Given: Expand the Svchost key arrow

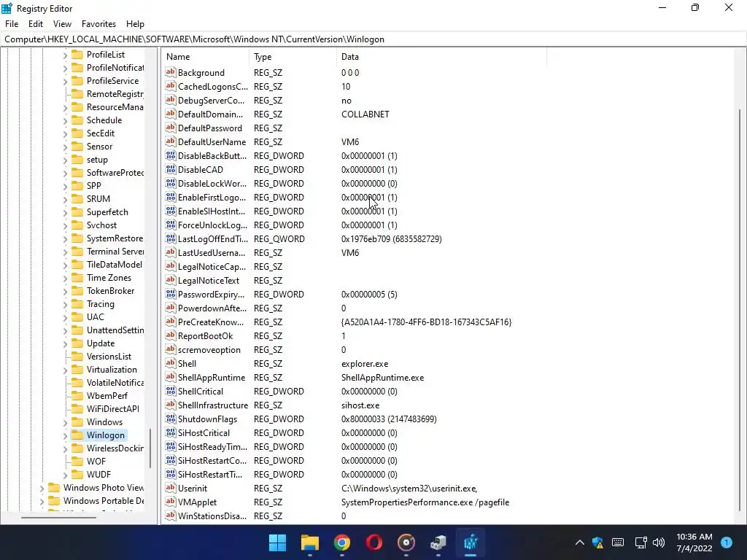Looking at the screenshot, I should pos(65,226).
